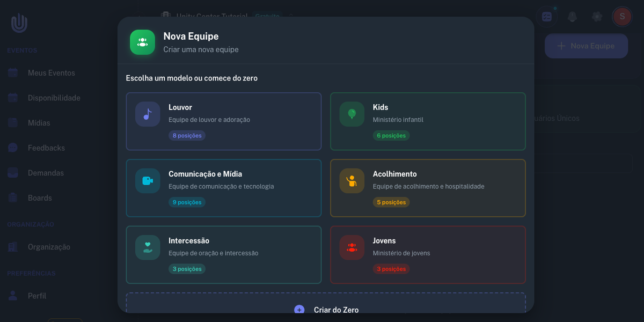Click the plus icon inside Criar do Zero
Screen dimensions: 644x322
(299, 310)
